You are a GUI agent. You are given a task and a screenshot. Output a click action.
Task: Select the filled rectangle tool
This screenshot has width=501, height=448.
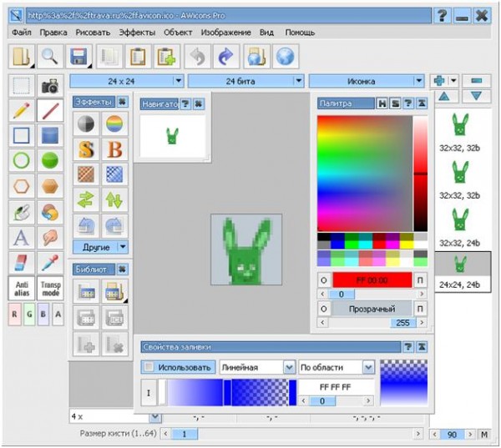coord(50,135)
